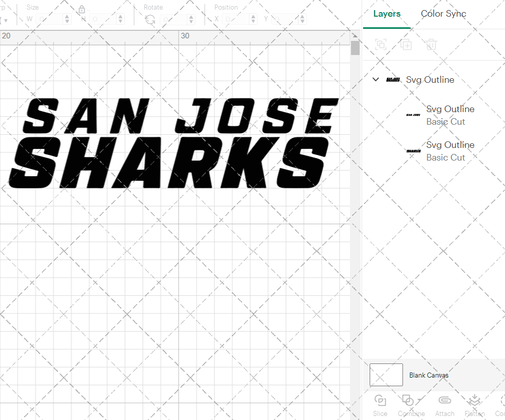Open the dropdown arrow at toolbar left edge

point(6,21)
